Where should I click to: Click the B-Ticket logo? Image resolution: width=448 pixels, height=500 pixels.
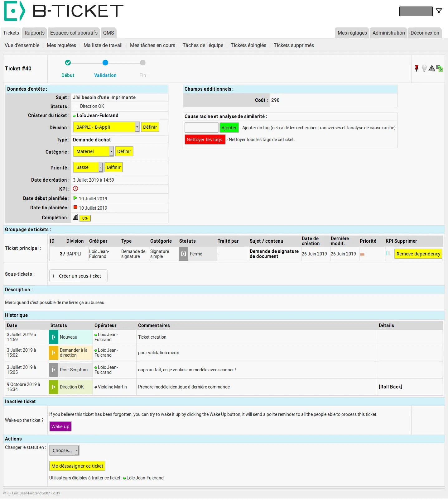pos(64,11)
